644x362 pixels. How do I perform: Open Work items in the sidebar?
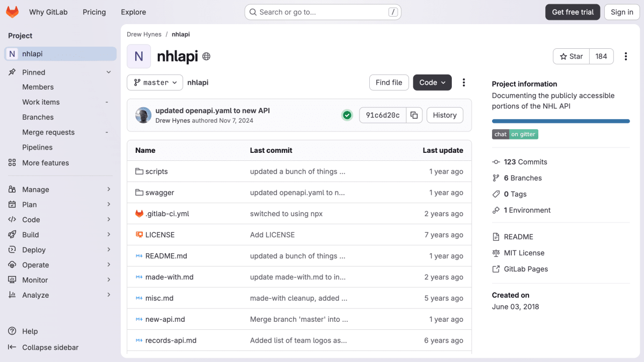[41, 102]
